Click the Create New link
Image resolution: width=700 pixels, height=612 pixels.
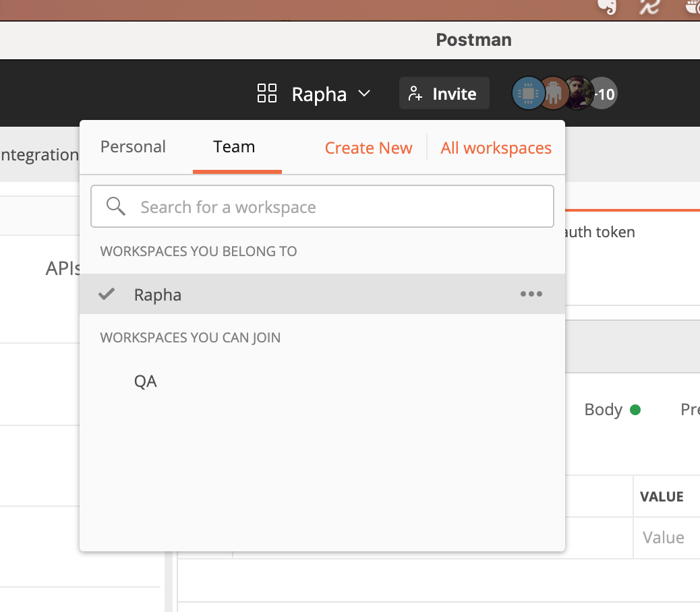tap(368, 148)
